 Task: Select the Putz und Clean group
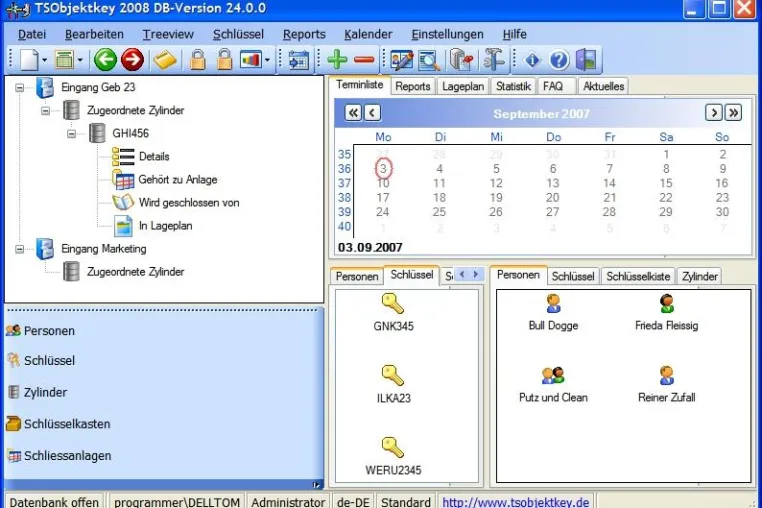click(553, 385)
